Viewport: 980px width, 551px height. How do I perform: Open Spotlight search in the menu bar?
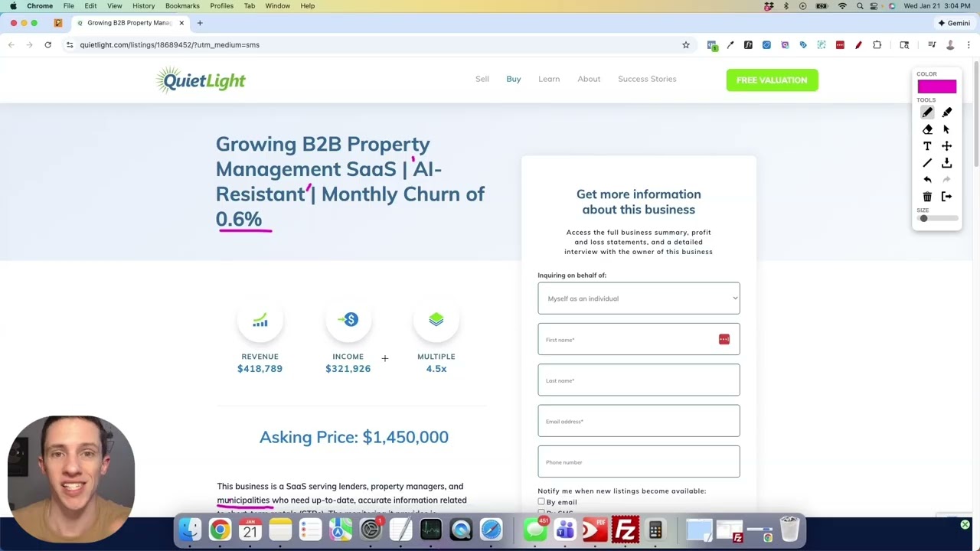(860, 6)
